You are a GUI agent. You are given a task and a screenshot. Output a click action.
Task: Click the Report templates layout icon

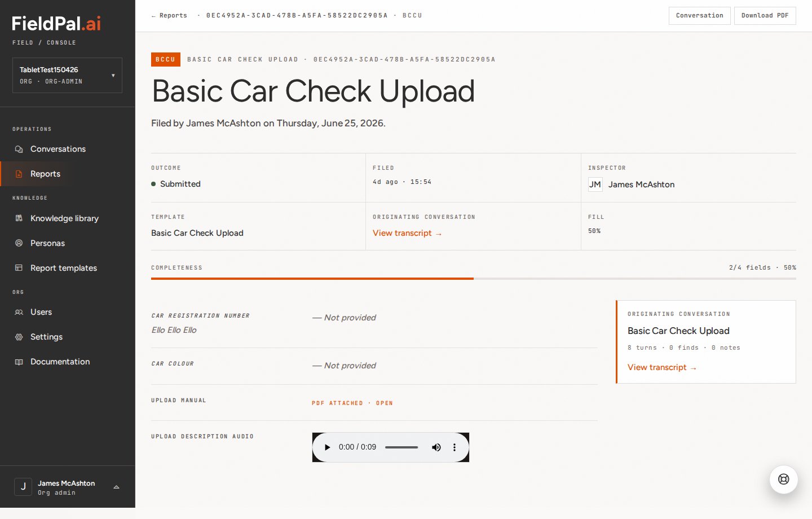coord(19,268)
